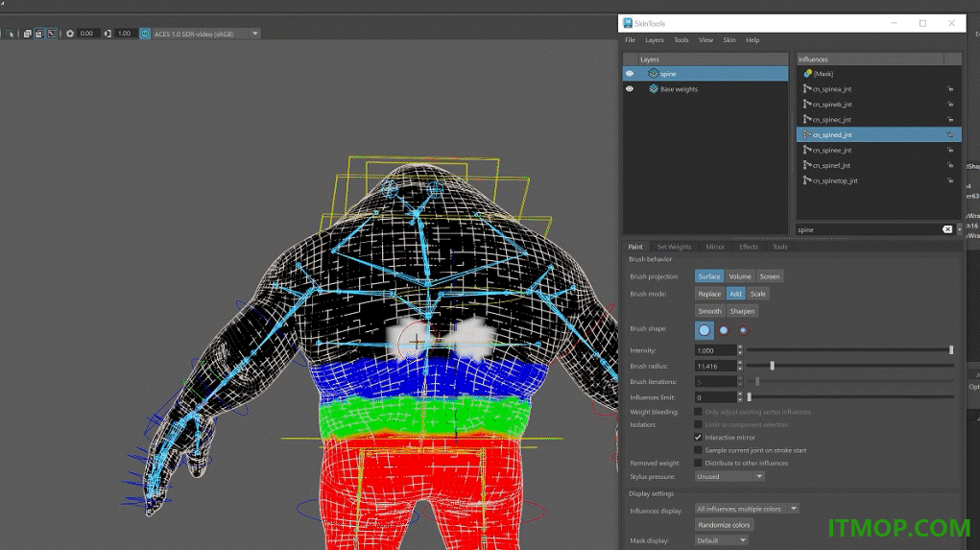Adjust the Brush radius stepper arrows
The height and width of the screenshot is (550, 980).
tap(740, 367)
